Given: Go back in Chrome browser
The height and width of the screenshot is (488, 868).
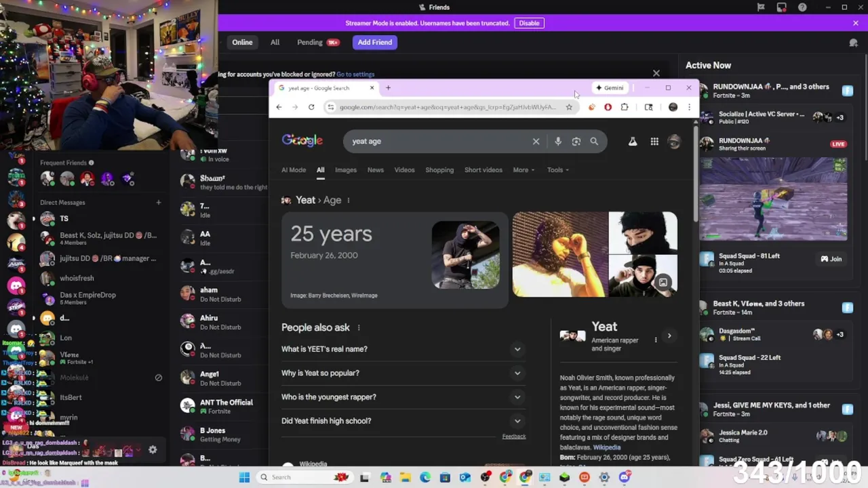Looking at the screenshot, I should [x=279, y=107].
